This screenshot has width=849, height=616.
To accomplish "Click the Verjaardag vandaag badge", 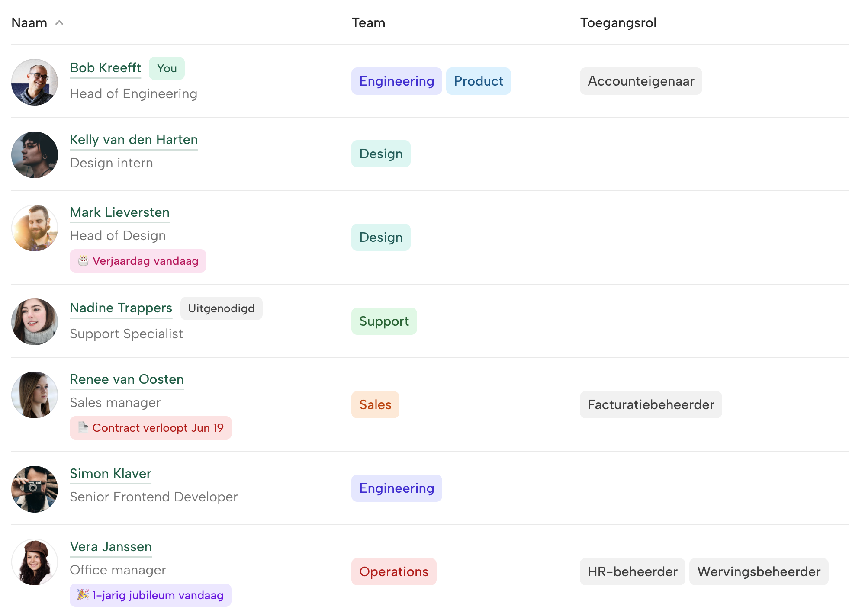I will pos(138,261).
